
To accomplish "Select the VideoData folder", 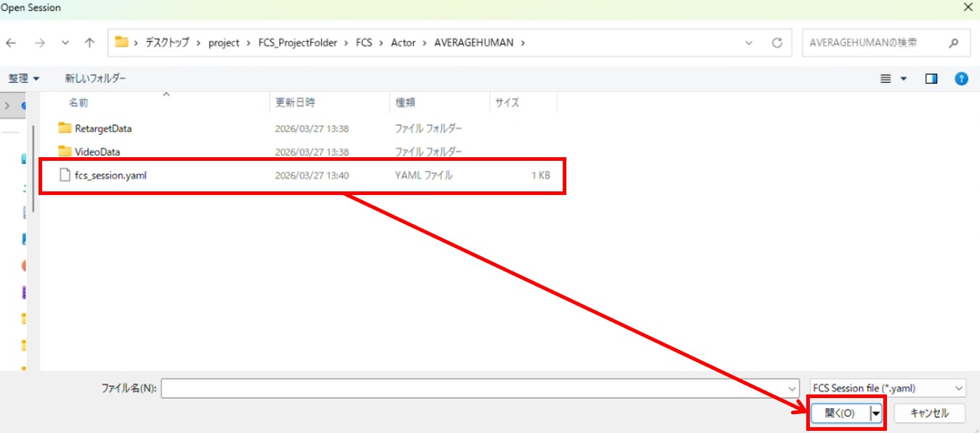I will coord(97,152).
